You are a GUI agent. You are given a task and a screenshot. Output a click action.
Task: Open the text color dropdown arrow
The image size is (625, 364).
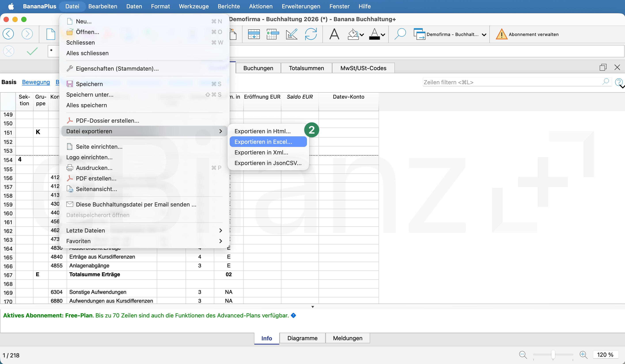tap(383, 35)
